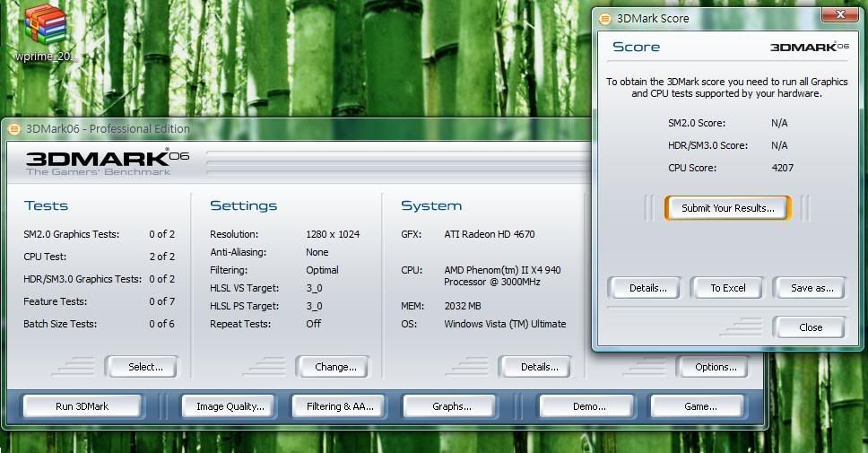Click the OS value Windows Vista (TM) Ultimate
868x453 pixels.
[x=505, y=324]
